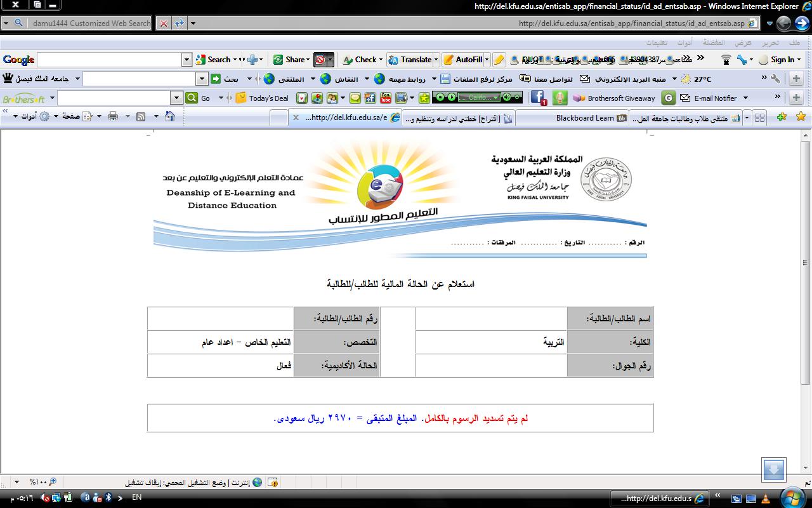Click the popup blocker icon
Screen dimensions: 812x508
(x=320, y=60)
